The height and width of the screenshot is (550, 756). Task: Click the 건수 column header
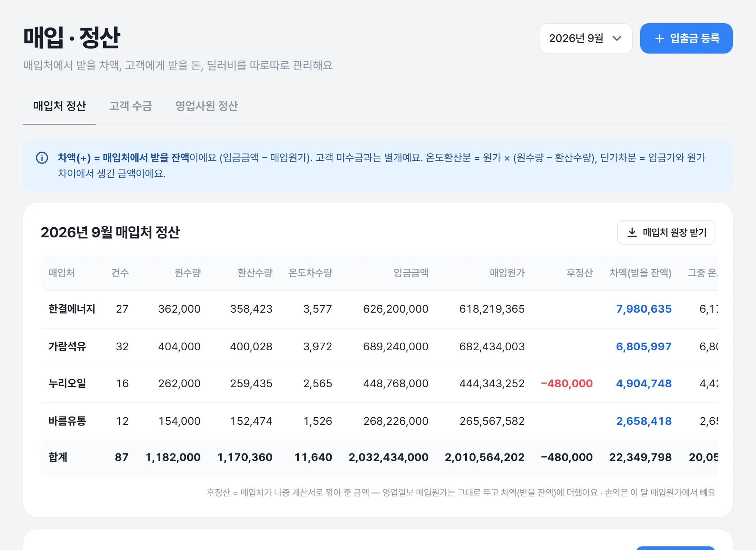click(x=120, y=273)
